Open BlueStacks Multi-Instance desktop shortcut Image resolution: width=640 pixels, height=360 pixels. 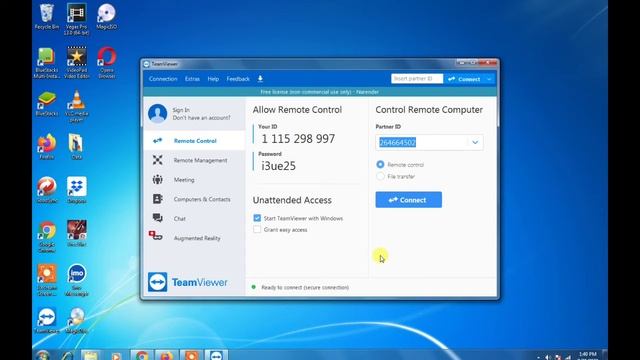(46, 63)
